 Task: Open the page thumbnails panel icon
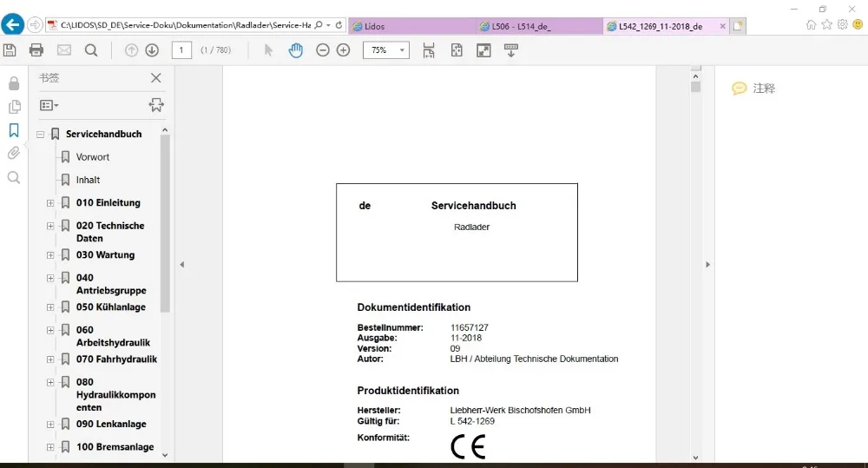14,107
